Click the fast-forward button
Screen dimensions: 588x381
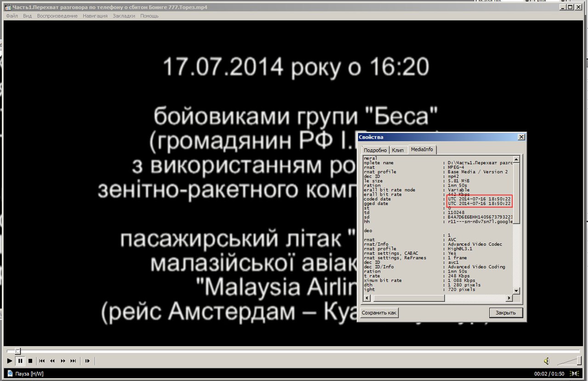[63, 361]
